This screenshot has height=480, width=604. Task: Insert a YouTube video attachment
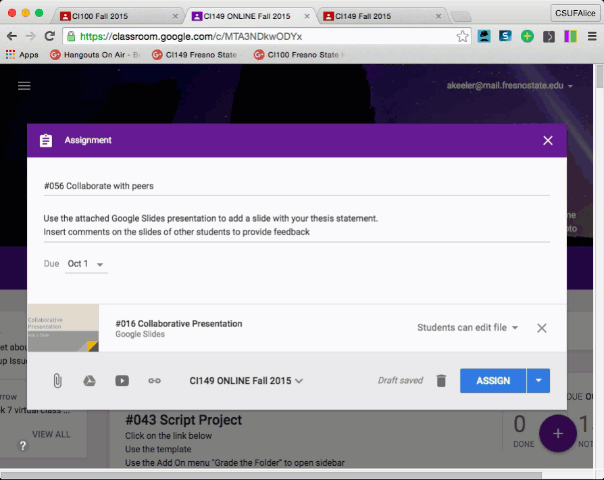pyautogui.click(x=122, y=381)
